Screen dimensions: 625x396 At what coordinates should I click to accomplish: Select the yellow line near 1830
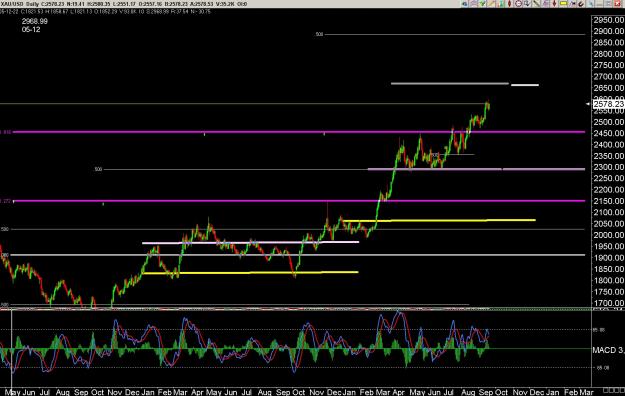(250, 273)
